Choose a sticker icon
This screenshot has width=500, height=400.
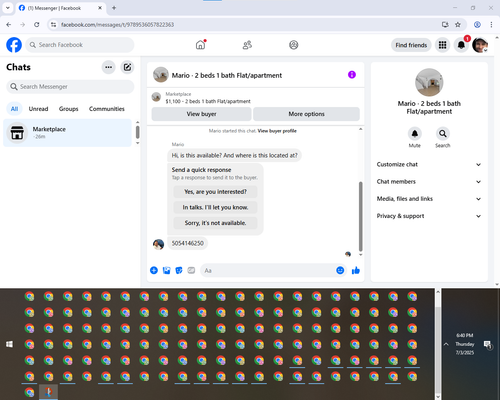pyautogui.click(x=179, y=270)
